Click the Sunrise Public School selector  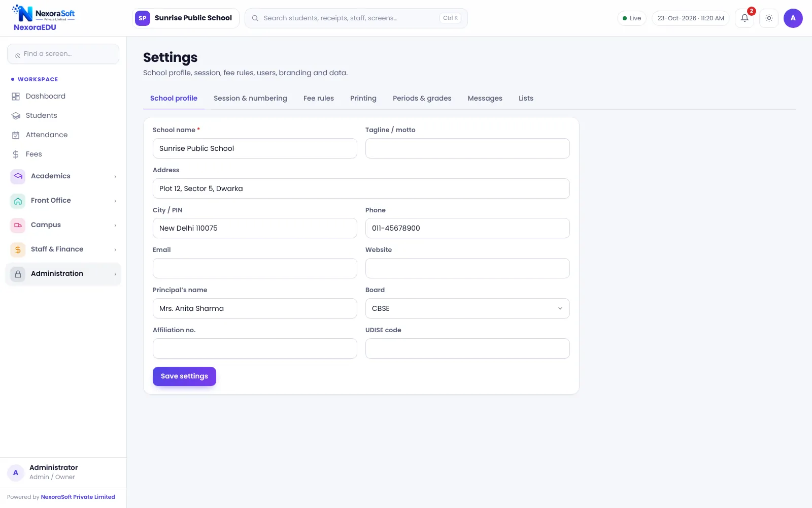click(x=186, y=18)
